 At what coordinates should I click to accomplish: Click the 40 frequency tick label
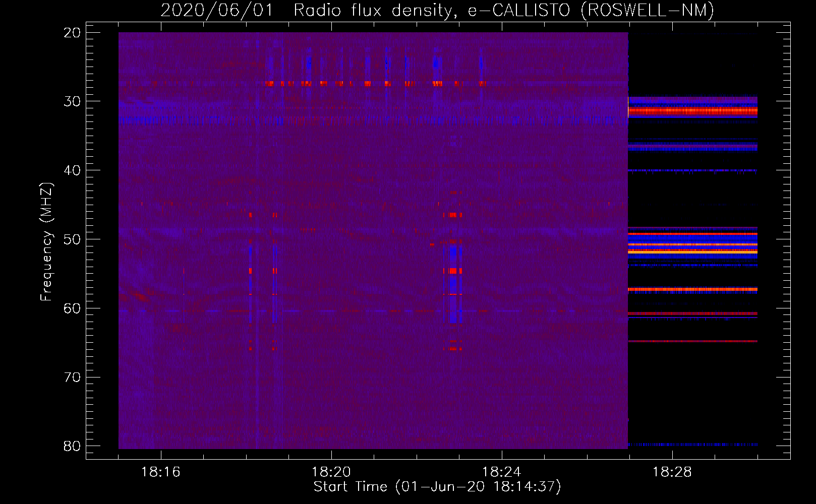pos(73,170)
